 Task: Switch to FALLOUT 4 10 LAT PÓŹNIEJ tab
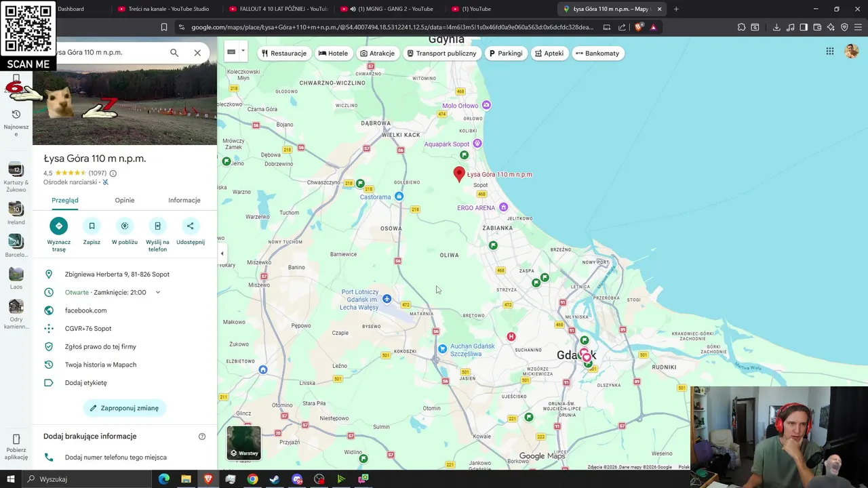coord(278,9)
